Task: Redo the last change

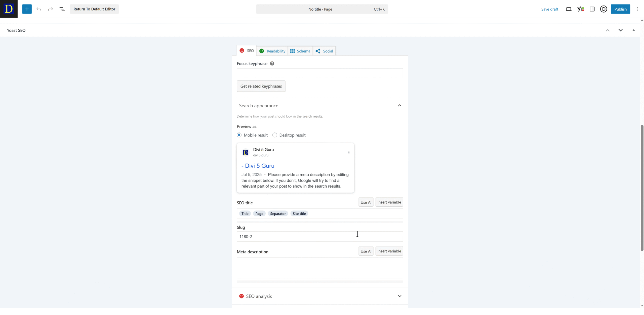Action: tap(50, 9)
